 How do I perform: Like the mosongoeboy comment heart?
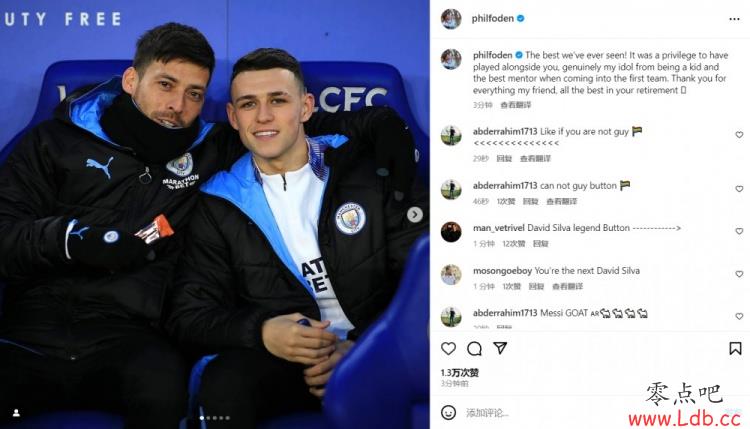(x=739, y=274)
